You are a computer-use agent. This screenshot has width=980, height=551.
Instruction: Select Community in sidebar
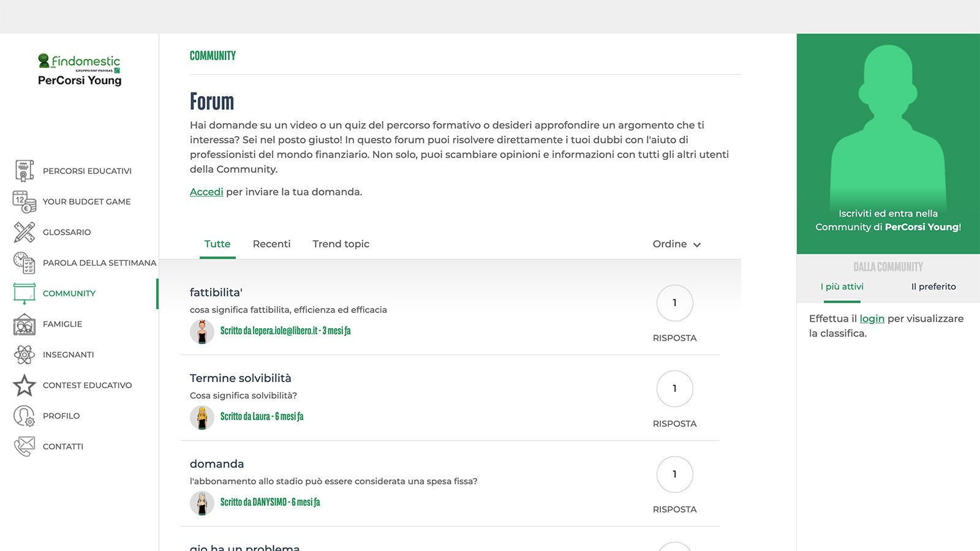[69, 293]
